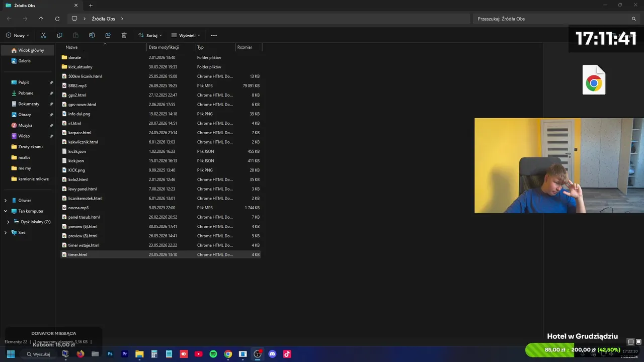
Task: Open Firefox from the taskbar
Action: tap(80, 354)
